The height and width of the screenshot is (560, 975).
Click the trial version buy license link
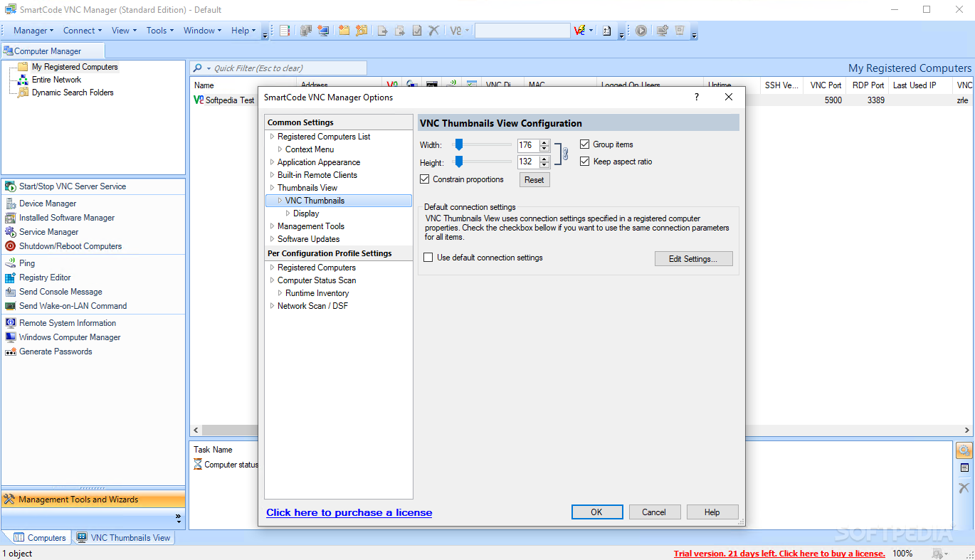[x=779, y=554]
